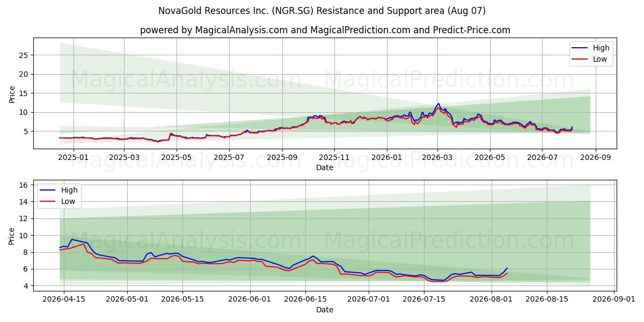Click the 'Price' y-axis title of the top chart
This screenshot has width=644, height=322.
pos(12,93)
